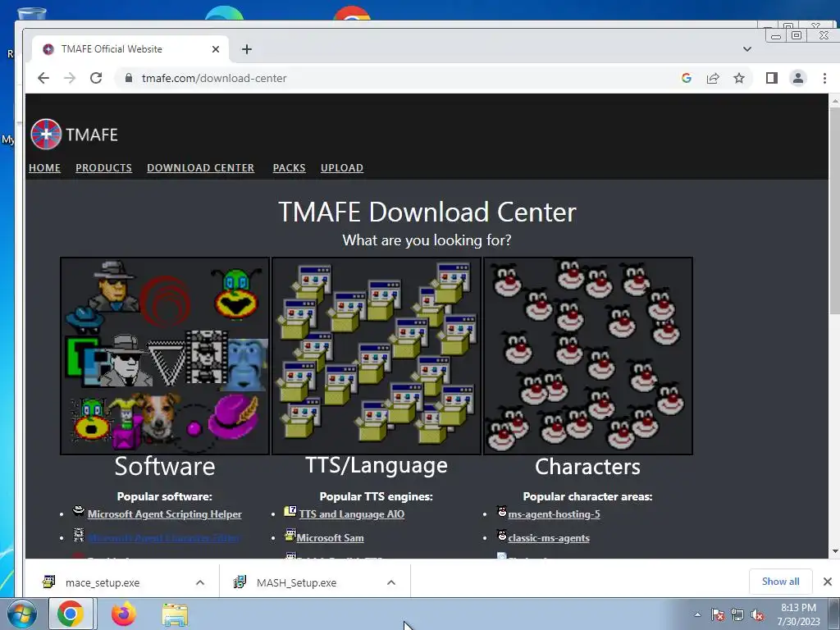Click the network tray icon
Viewport: 840px width, 630px height.
(737, 615)
